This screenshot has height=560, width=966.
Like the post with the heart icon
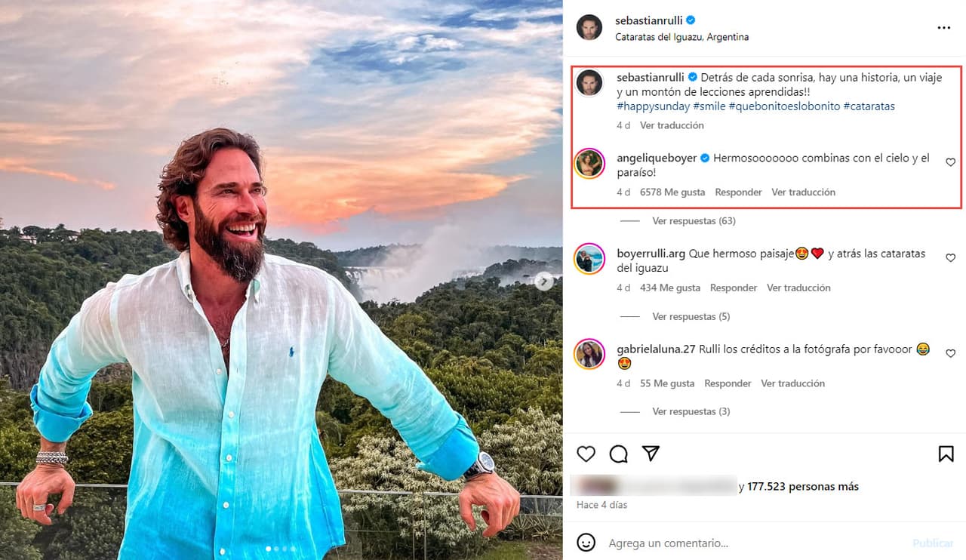pyautogui.click(x=586, y=454)
